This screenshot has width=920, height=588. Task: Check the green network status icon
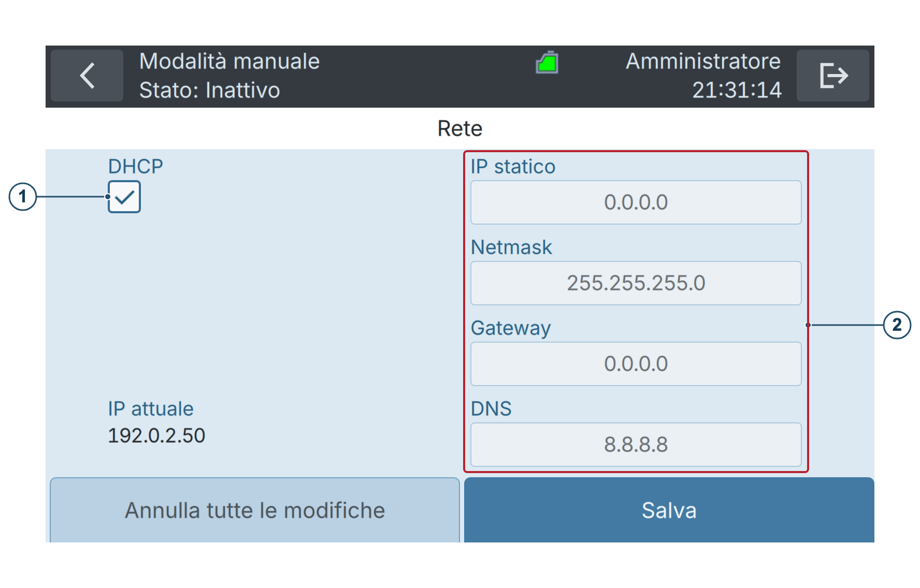(x=547, y=63)
